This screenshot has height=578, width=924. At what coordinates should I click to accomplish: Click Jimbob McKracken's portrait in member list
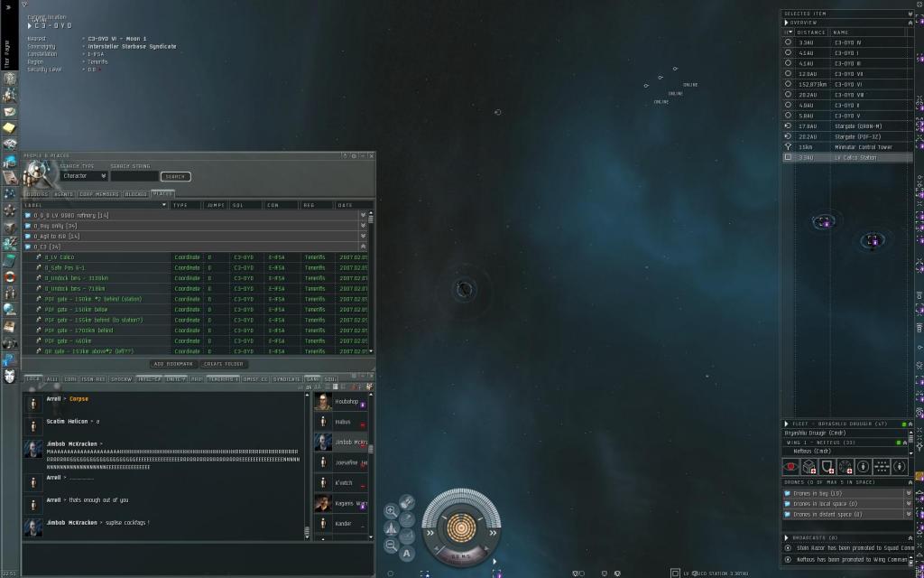322,443
